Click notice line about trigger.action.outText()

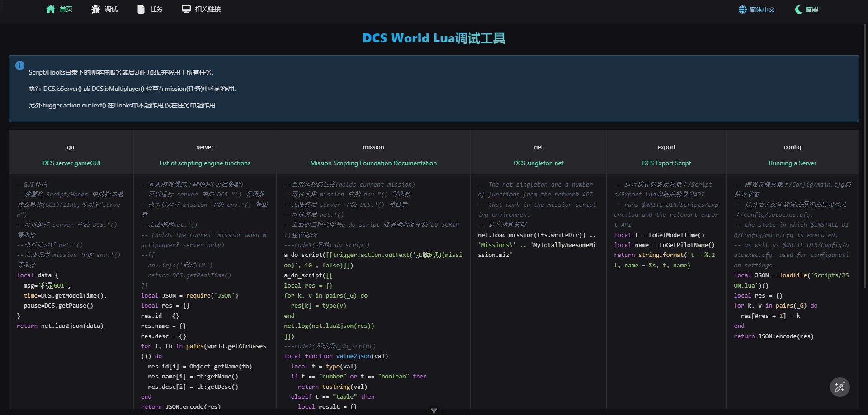123,105
